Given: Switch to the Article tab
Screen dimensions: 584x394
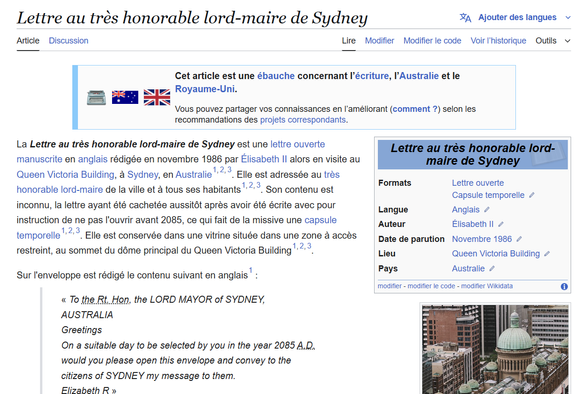Looking at the screenshot, I should click(x=28, y=41).
